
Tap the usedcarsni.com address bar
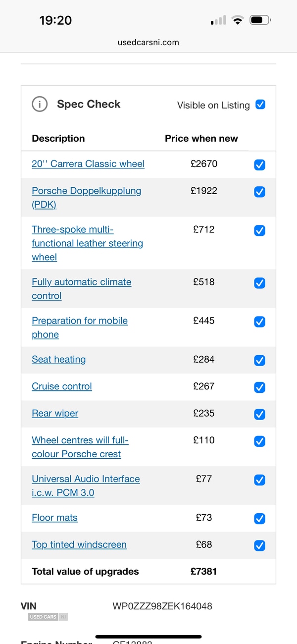[x=148, y=42]
